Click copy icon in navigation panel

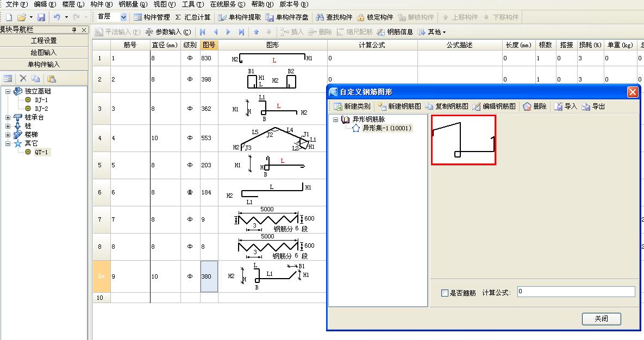click(36, 78)
